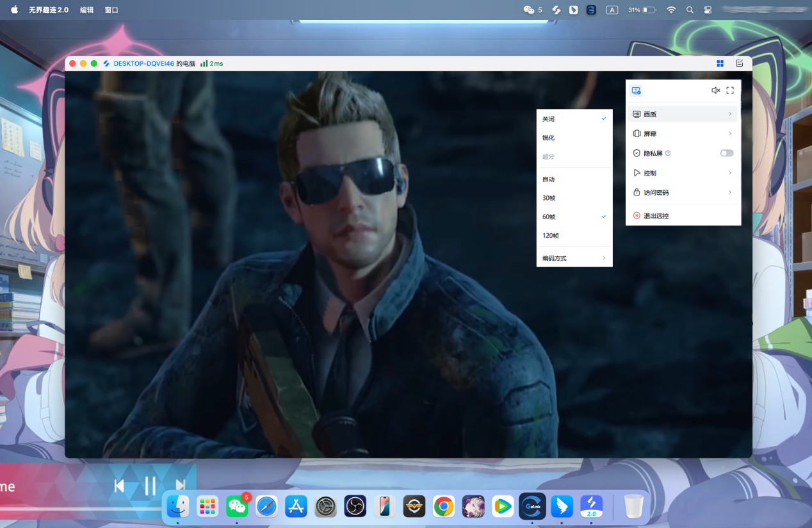Click next track in music widget

click(181, 486)
